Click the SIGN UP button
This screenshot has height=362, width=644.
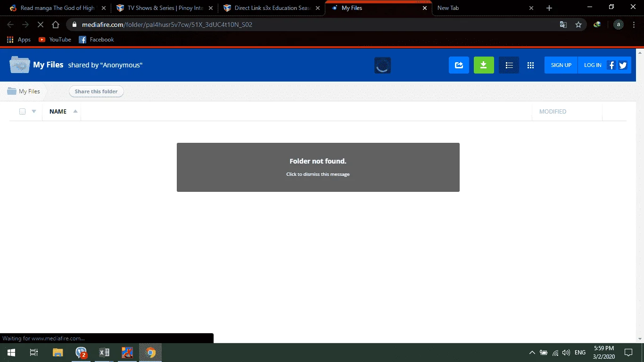pos(561,65)
